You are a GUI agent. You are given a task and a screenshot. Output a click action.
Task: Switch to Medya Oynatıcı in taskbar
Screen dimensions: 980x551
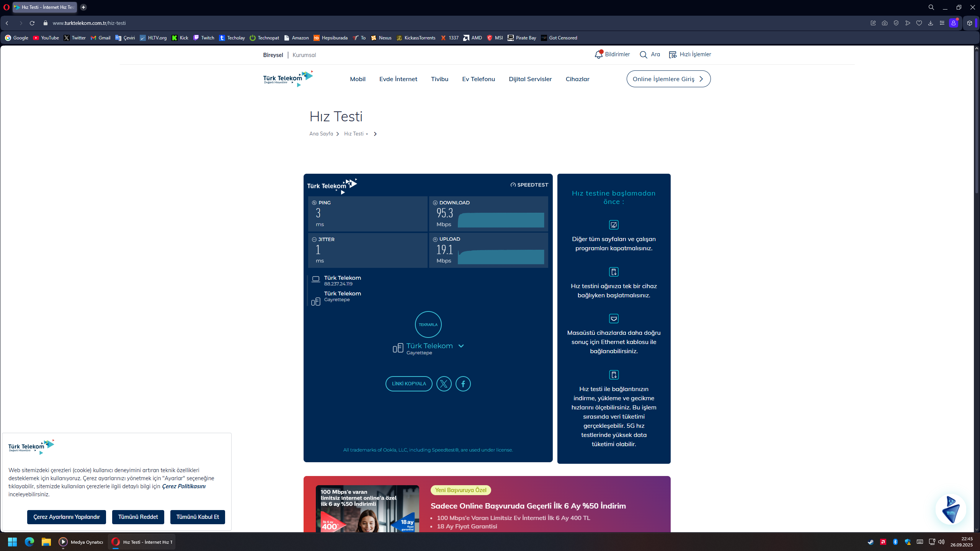tap(81, 542)
